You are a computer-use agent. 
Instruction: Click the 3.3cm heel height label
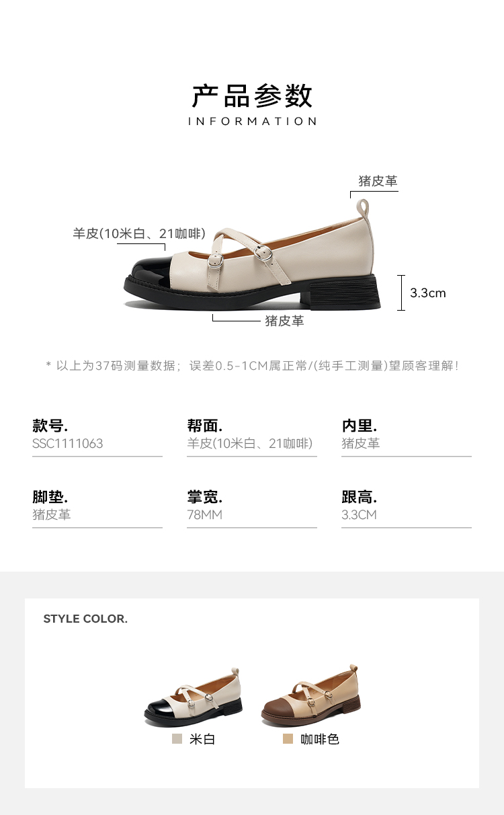pos(428,293)
